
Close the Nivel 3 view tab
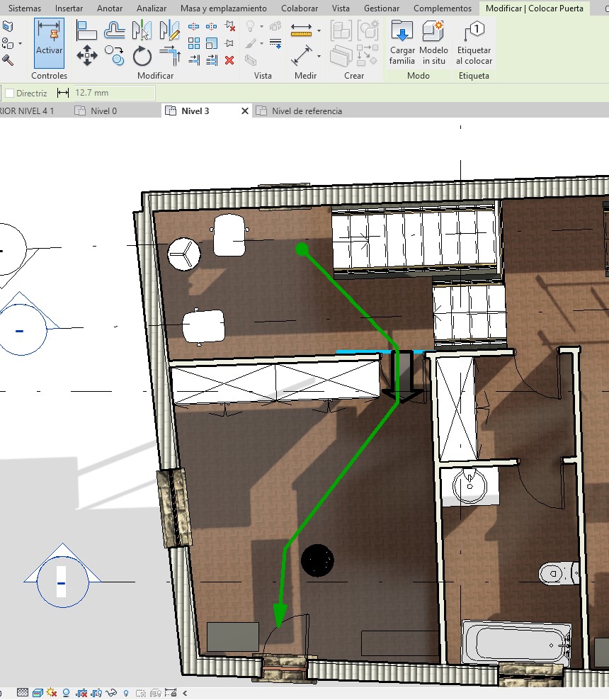pos(245,111)
